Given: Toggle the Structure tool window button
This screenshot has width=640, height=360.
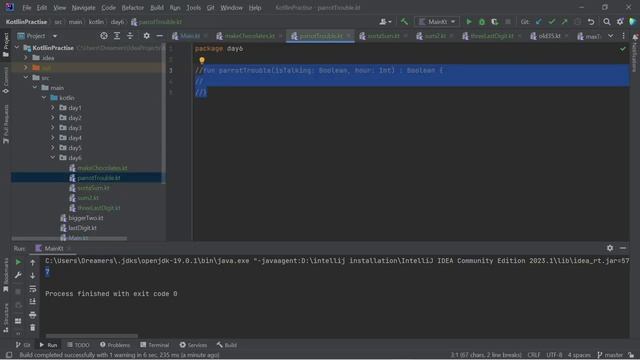Looking at the screenshot, I should tap(6, 318).
